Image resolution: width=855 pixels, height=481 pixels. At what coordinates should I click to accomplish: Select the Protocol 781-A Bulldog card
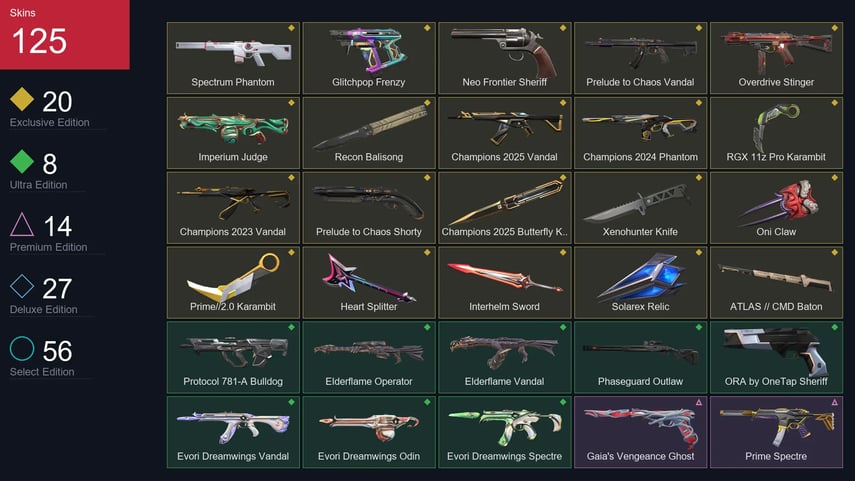233,357
